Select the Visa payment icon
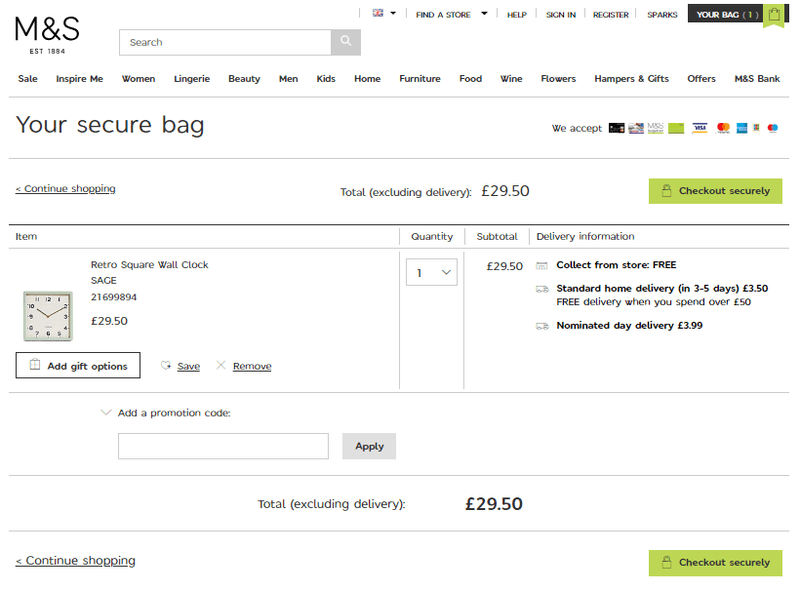Viewport: 800px width, 591px height. tap(700, 128)
